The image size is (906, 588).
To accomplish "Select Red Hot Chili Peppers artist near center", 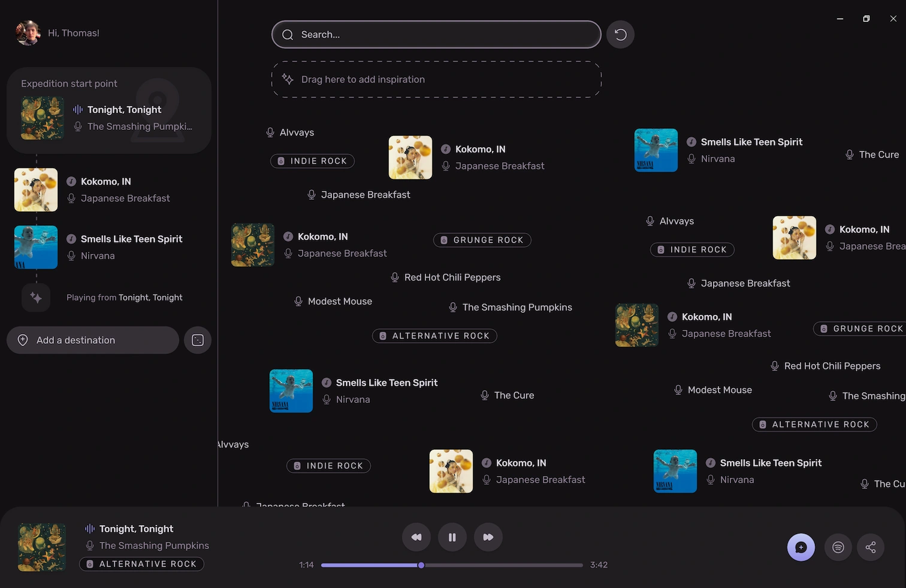I will pyautogui.click(x=452, y=277).
